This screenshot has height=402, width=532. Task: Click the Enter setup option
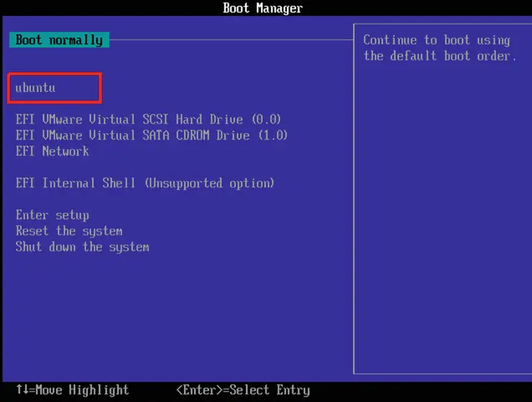click(x=52, y=215)
